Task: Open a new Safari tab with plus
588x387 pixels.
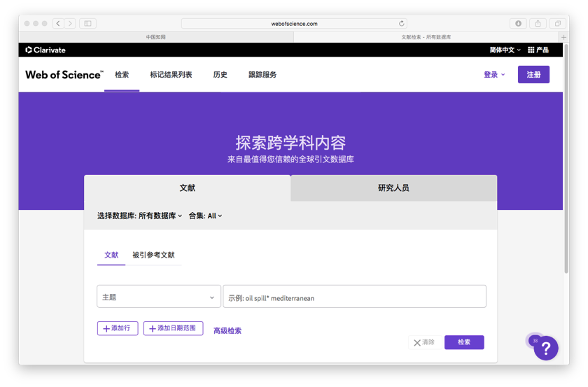Action: (563, 37)
